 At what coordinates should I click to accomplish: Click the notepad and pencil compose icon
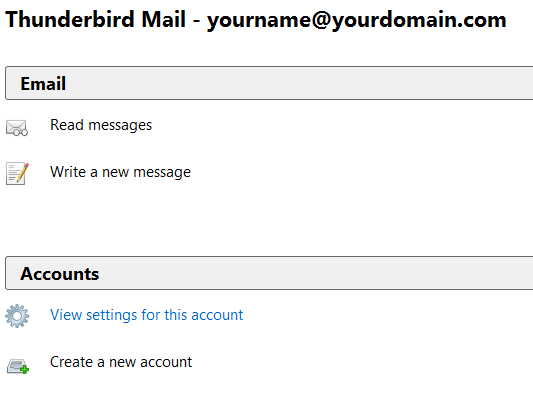coord(17,173)
